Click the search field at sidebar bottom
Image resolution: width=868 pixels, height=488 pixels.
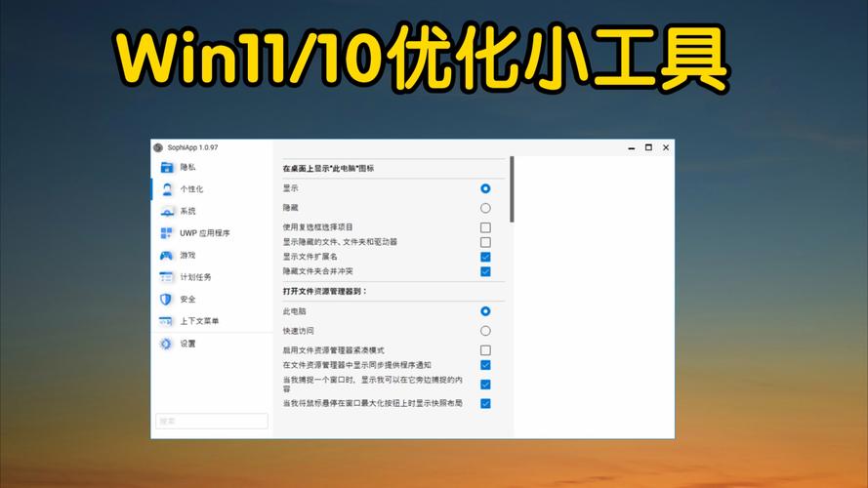(212, 421)
